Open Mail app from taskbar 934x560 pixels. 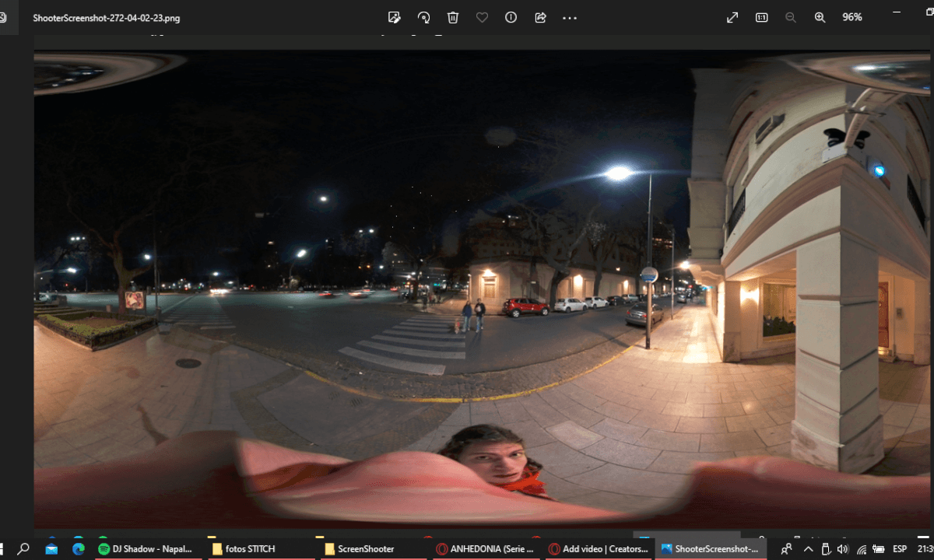(51, 549)
